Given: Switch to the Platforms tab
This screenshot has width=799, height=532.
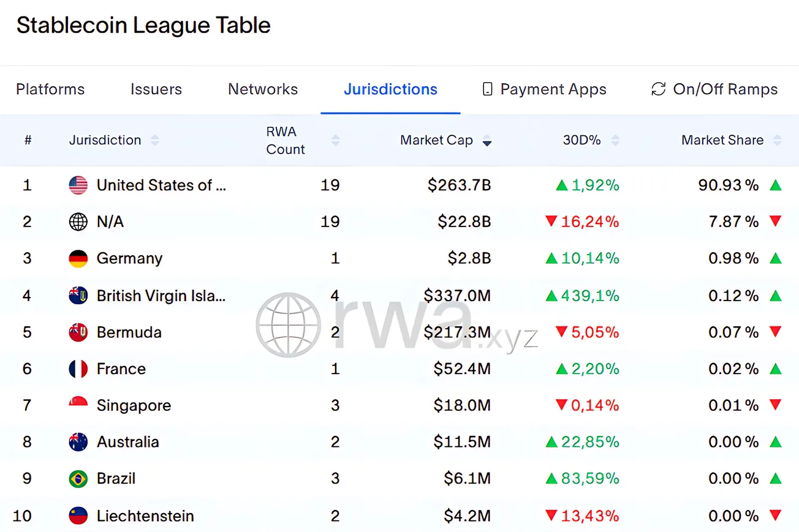Looking at the screenshot, I should [x=50, y=89].
